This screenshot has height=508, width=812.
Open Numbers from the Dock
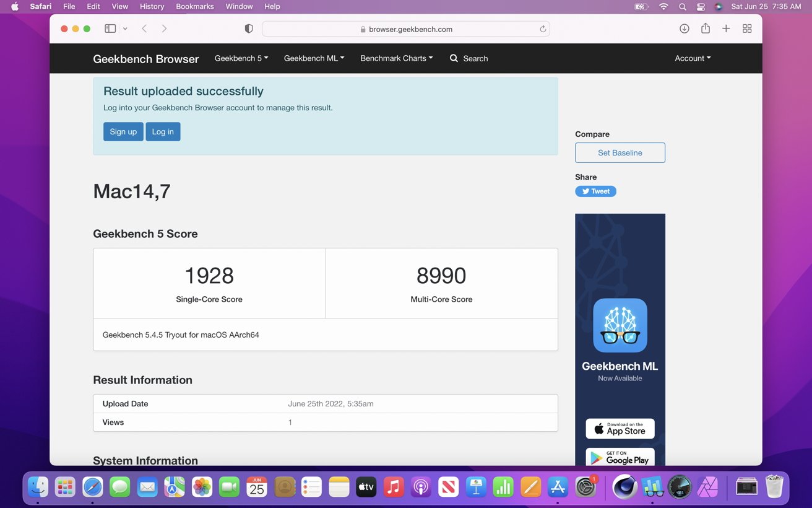pos(503,487)
